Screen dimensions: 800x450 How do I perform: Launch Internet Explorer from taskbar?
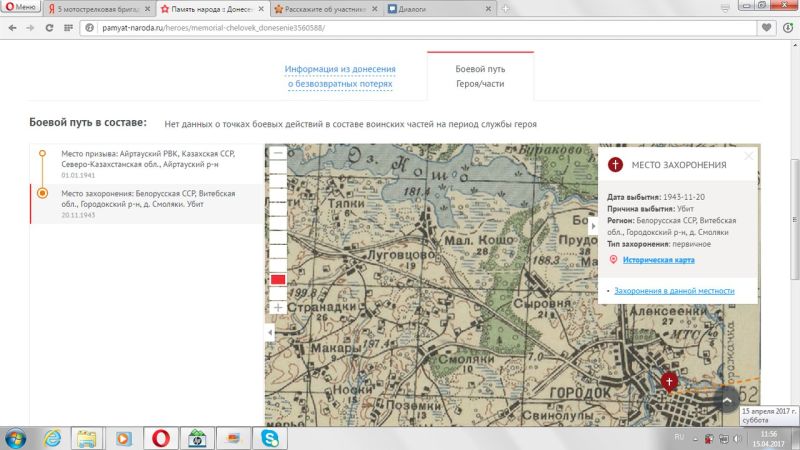[x=52, y=438]
